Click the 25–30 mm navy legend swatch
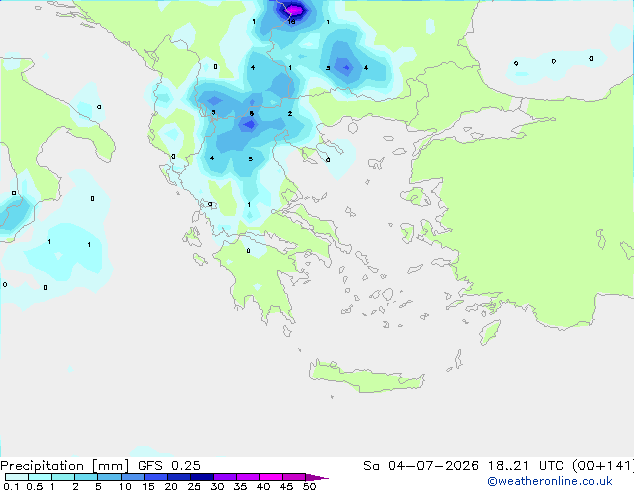 [202, 477]
